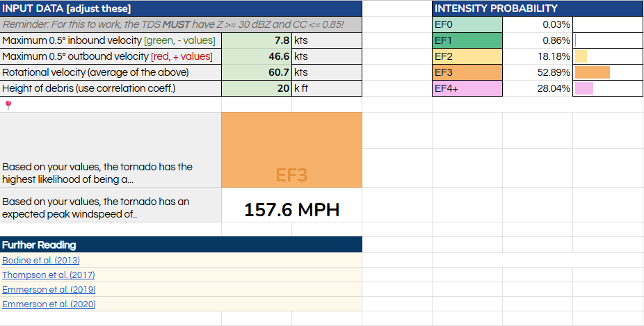Select the 157.6 MPH windspeed cell

coord(291,205)
